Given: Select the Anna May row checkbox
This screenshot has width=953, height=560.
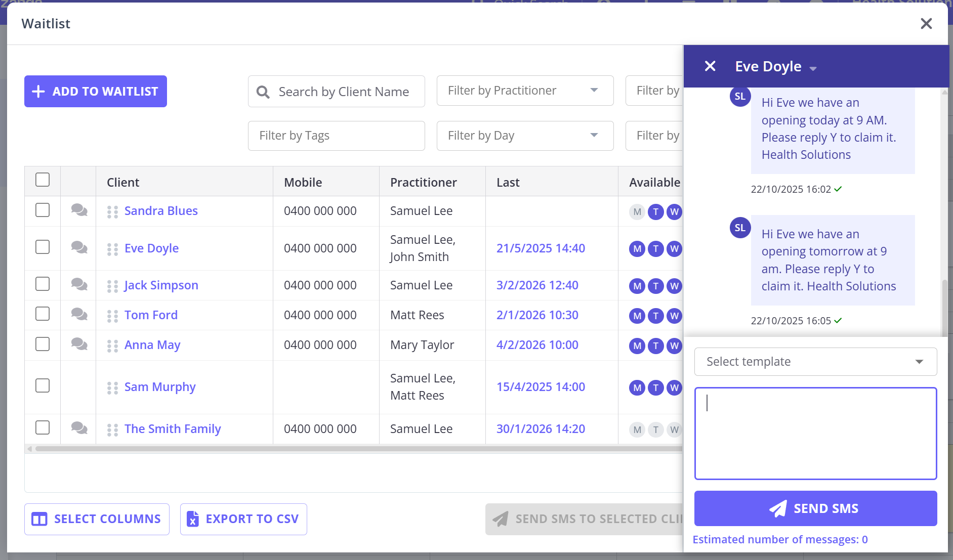Looking at the screenshot, I should pyautogui.click(x=43, y=344).
